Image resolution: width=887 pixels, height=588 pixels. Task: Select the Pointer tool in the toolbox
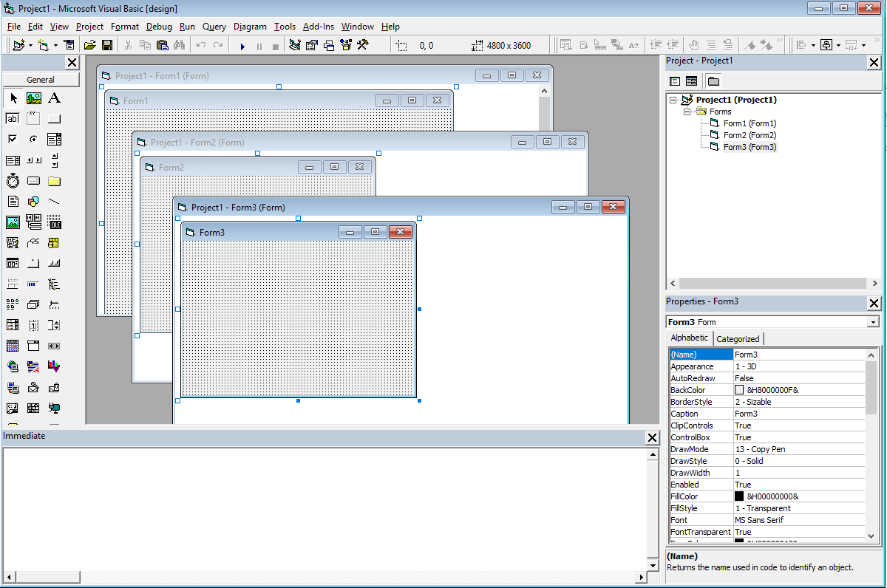coord(13,98)
